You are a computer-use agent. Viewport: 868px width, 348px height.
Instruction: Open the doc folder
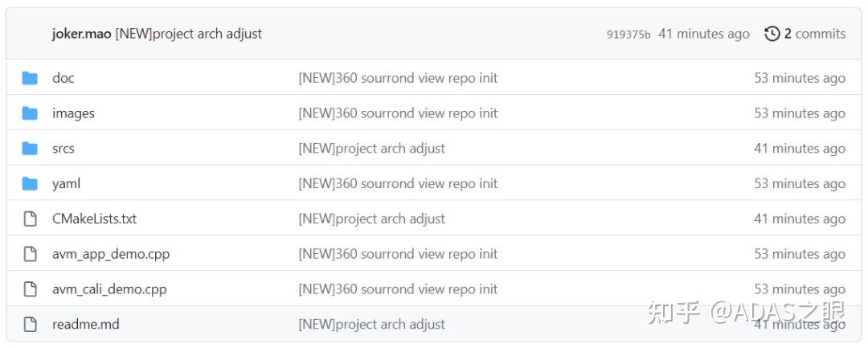pyautogui.click(x=63, y=78)
